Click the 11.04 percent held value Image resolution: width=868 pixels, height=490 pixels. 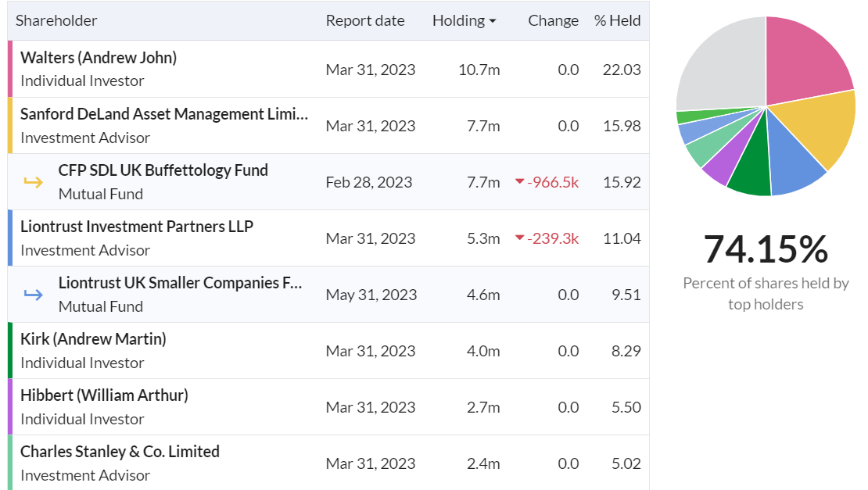(622, 238)
